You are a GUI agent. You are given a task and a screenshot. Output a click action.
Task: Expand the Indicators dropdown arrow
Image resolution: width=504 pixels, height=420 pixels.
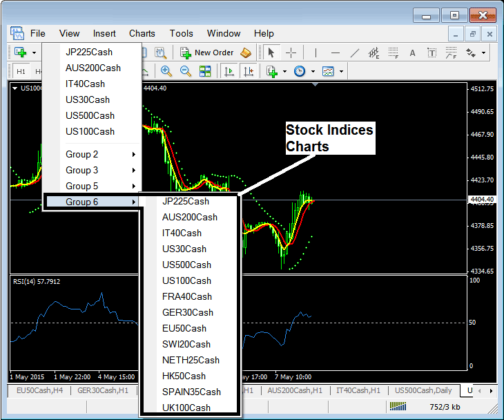pos(284,71)
